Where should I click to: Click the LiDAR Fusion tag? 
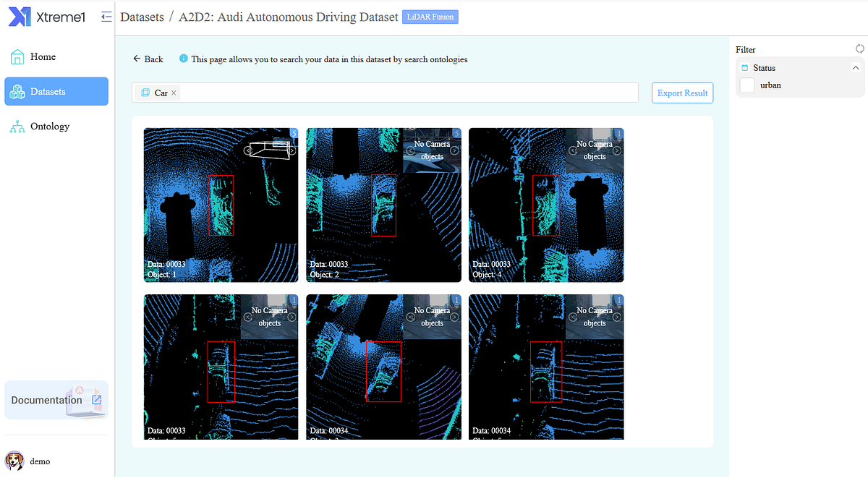[x=430, y=16]
